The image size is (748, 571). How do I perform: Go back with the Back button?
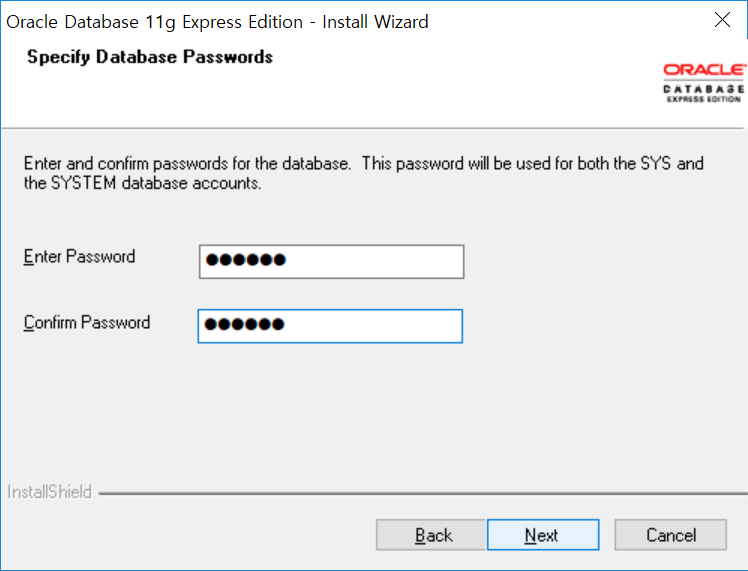pyautogui.click(x=431, y=535)
